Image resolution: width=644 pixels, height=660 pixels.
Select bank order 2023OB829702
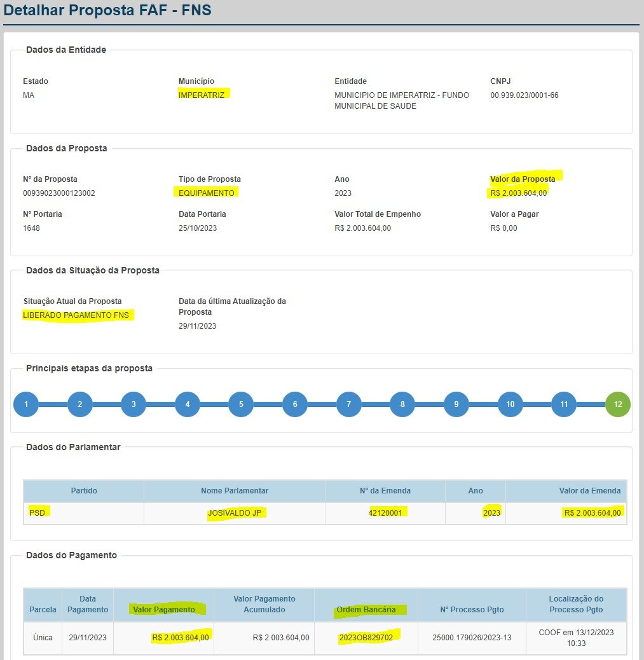pyautogui.click(x=366, y=638)
